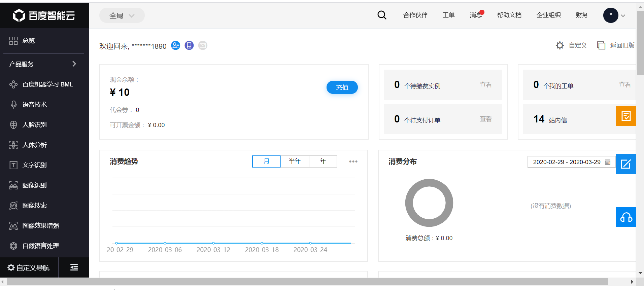Click the 自定义 link in the header
The image size is (644, 290).
pos(578,45)
